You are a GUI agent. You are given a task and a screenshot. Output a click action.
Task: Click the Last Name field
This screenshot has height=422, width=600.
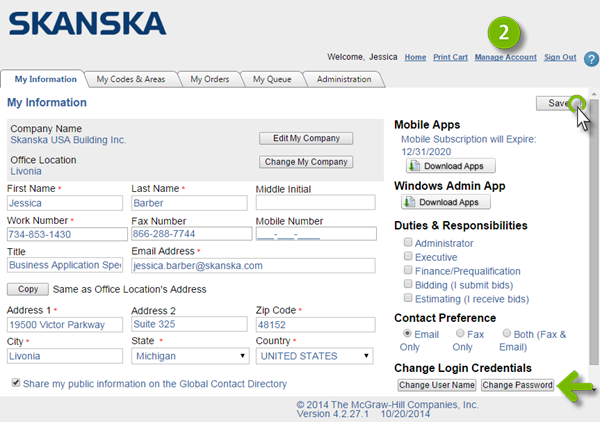coord(189,203)
